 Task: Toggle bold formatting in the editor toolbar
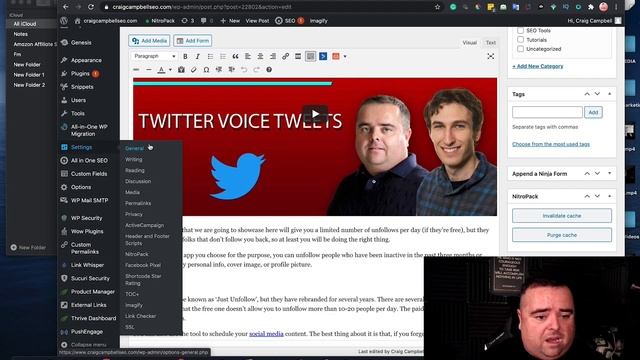pos(185,56)
